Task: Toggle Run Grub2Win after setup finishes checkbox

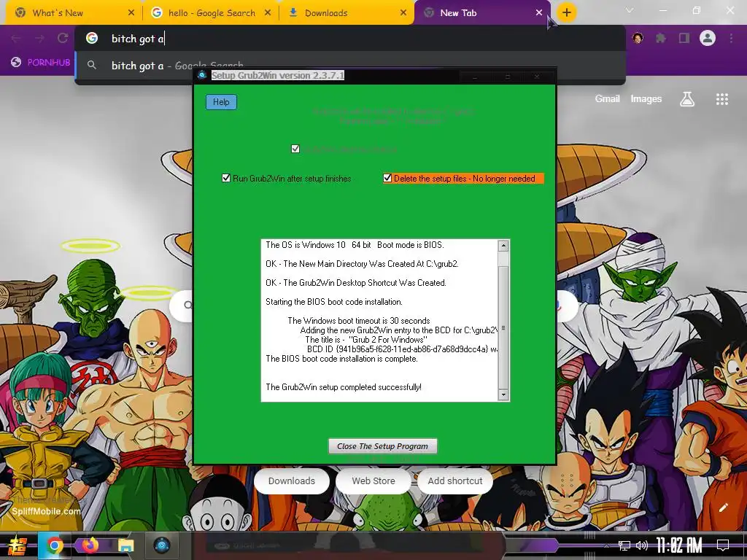Action: point(226,178)
